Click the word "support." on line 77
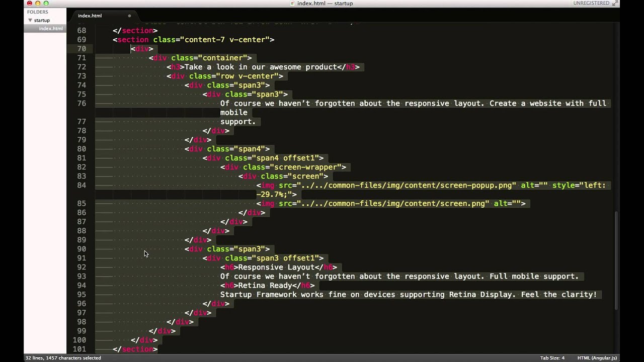644x362 pixels. [x=238, y=122]
